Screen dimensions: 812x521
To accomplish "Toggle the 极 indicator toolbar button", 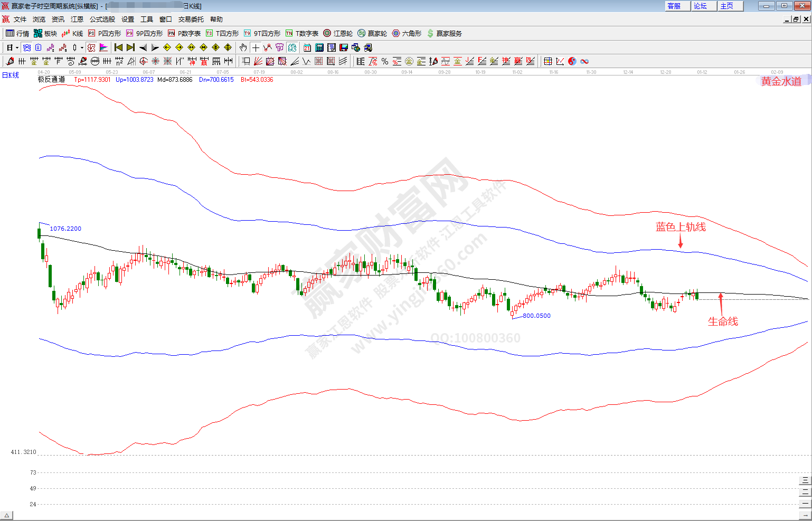I will tap(91, 48).
